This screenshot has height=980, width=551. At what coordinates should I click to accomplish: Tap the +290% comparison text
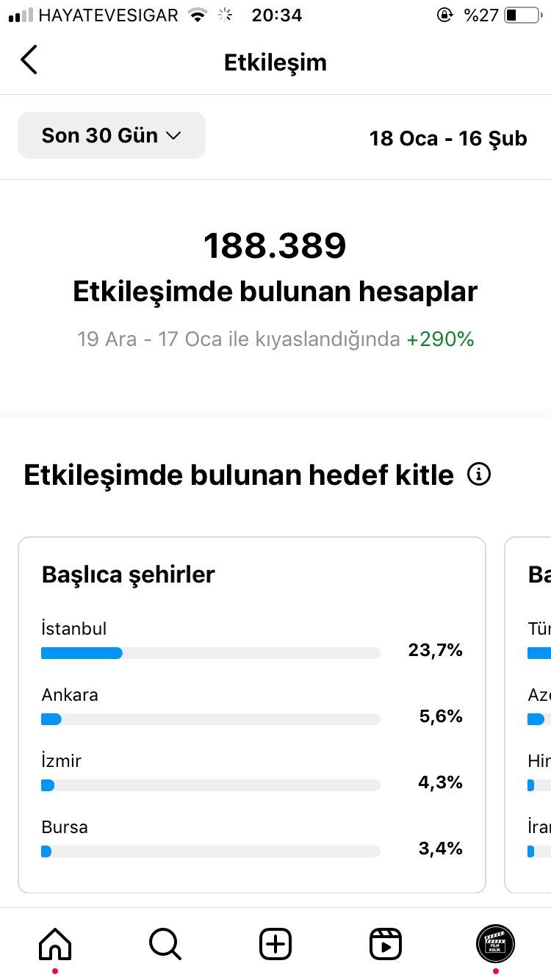(441, 339)
